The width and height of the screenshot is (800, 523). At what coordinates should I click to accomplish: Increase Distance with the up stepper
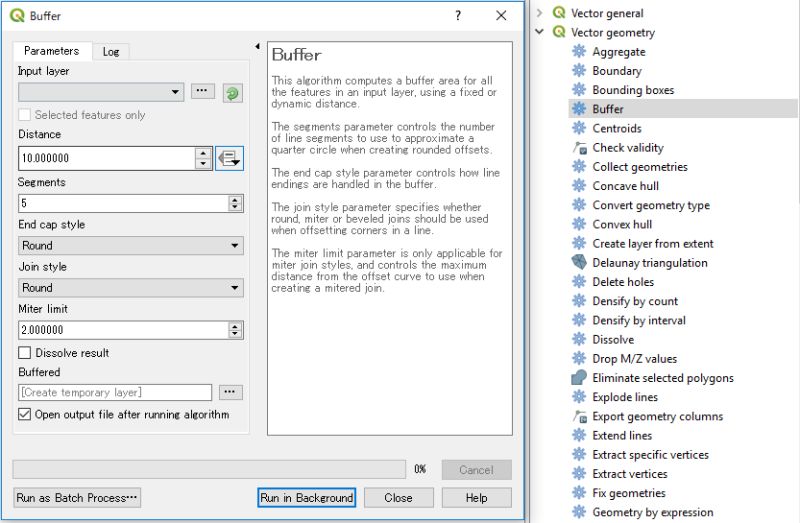click(203, 153)
